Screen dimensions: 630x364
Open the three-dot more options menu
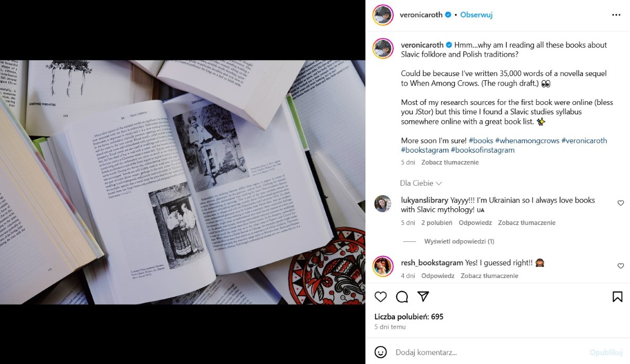coord(616,15)
